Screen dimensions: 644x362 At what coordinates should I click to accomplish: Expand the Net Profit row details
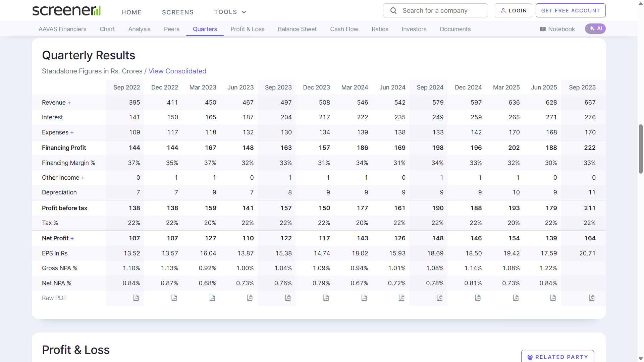[x=72, y=239]
